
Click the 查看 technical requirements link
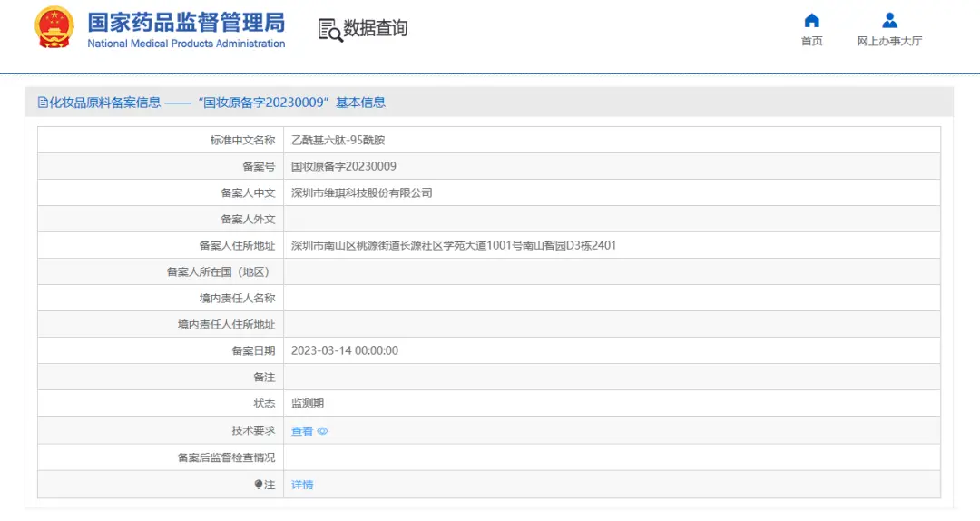point(302,432)
